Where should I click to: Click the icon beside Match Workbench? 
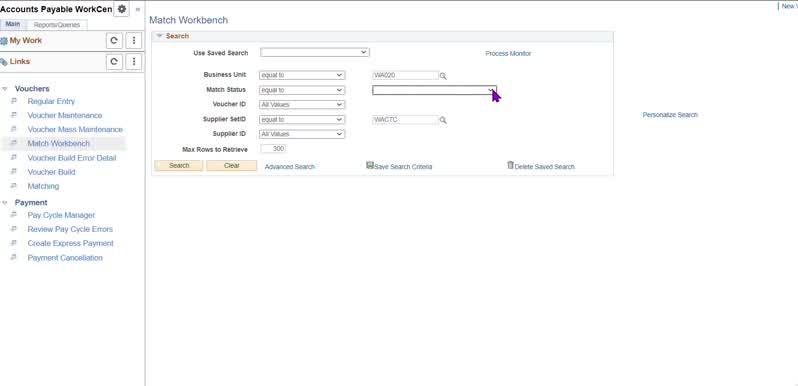[14, 144]
